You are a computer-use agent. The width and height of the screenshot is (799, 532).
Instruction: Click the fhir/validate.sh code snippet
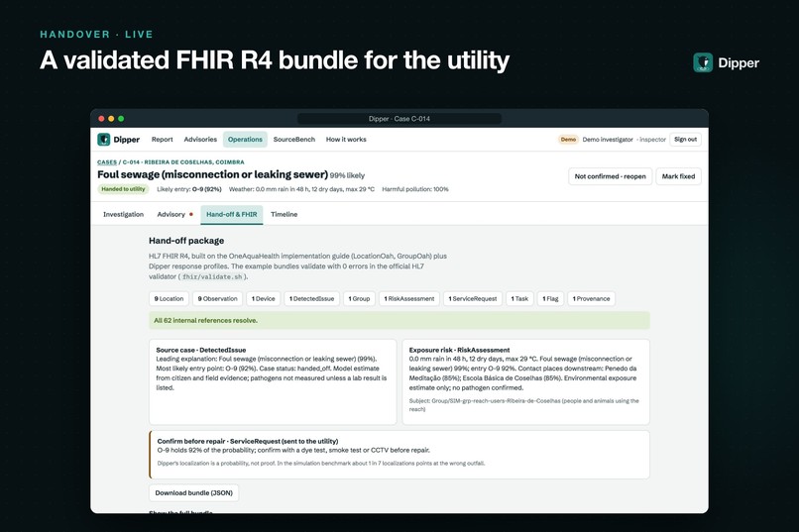point(212,277)
